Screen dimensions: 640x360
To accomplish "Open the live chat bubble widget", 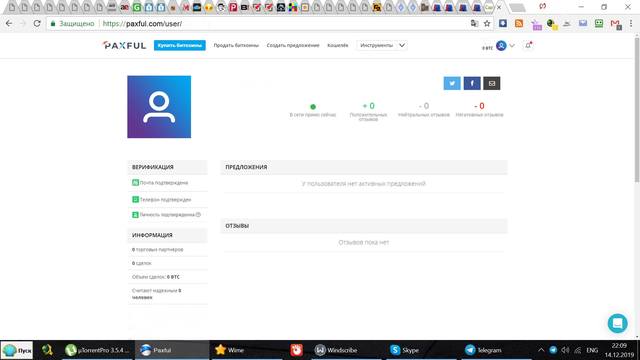I will point(617,323).
